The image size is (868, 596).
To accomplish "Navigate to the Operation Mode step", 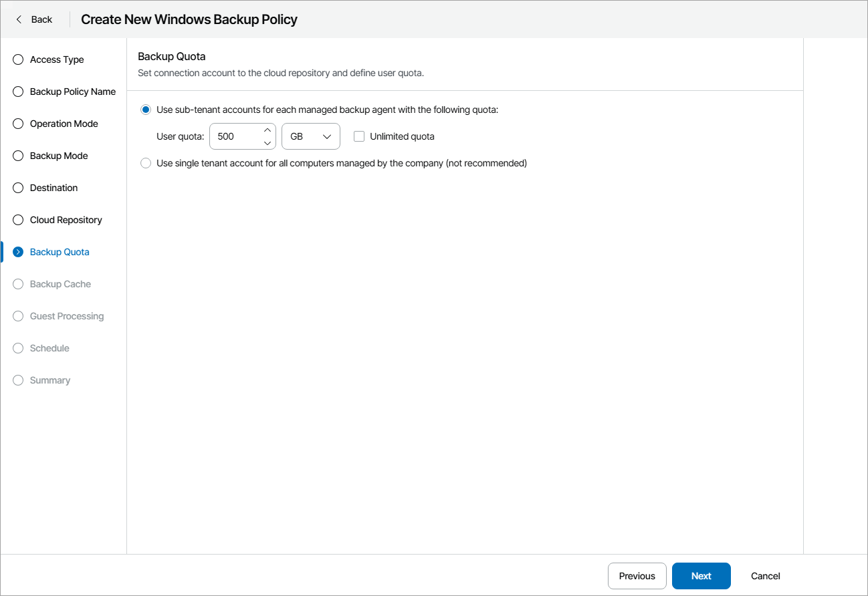I will pyautogui.click(x=64, y=124).
